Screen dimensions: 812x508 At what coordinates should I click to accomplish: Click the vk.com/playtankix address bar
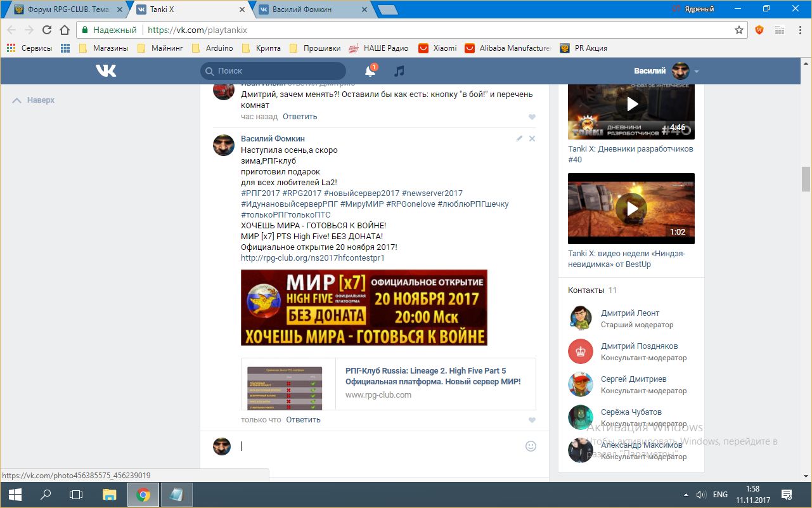[412, 30]
